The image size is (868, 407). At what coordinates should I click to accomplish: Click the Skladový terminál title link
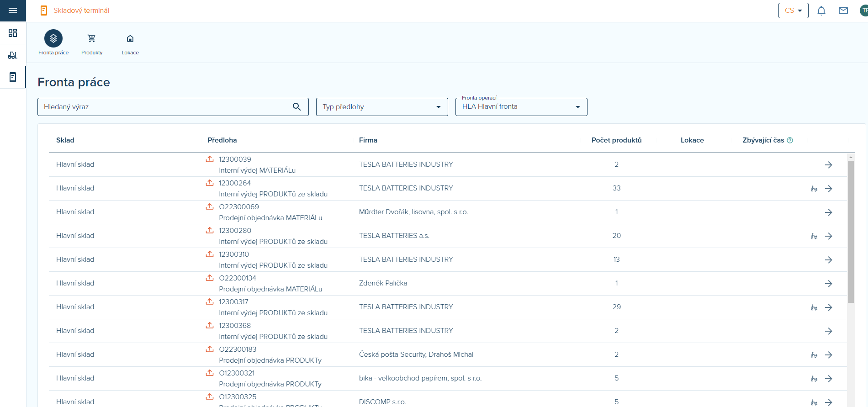click(81, 11)
